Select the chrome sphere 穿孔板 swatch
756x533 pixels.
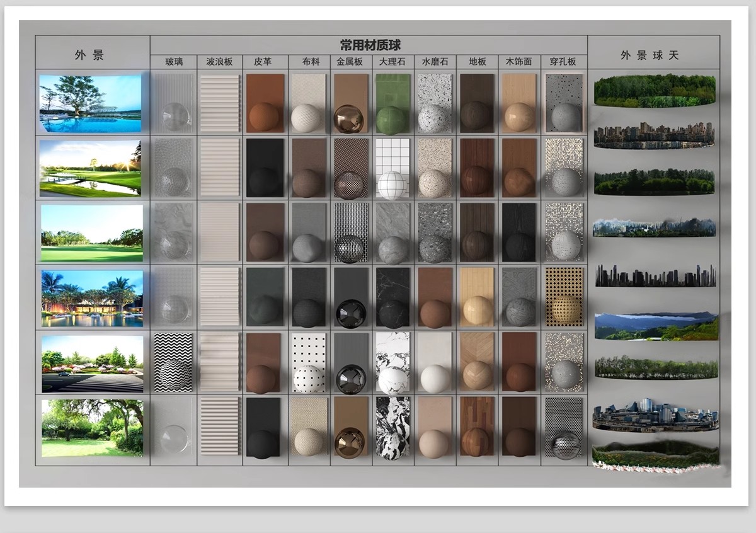tap(564, 428)
